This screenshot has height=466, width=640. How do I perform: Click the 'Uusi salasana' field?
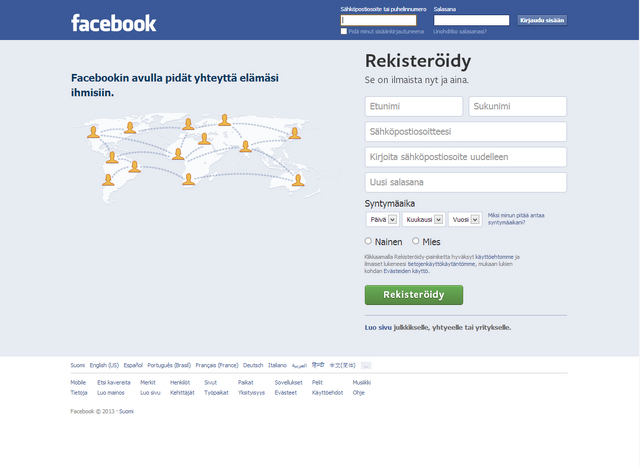(466, 182)
